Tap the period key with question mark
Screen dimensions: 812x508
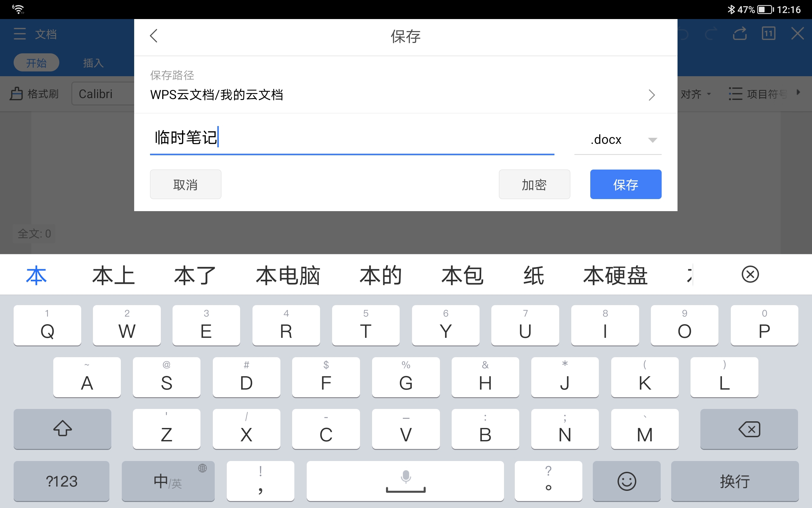548,481
